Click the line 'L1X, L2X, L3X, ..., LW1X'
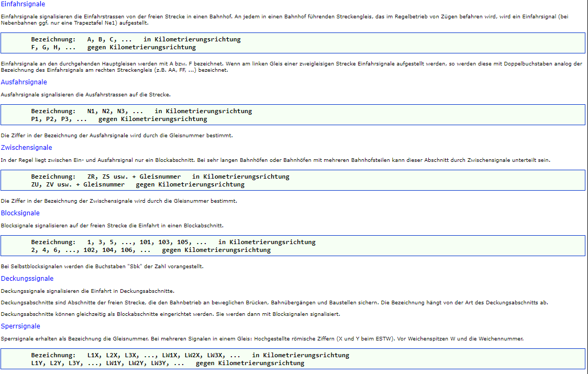The height and width of the screenshot is (374, 588). [190, 355]
